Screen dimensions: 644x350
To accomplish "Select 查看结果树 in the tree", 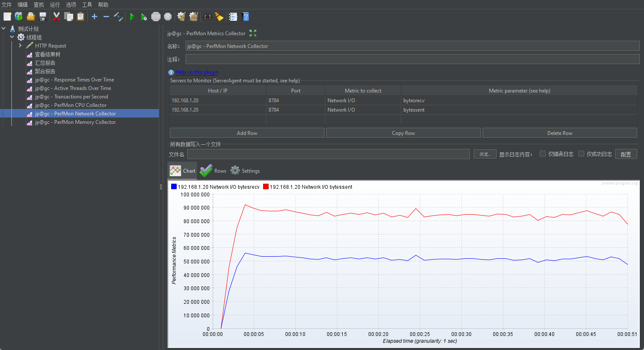I will (47, 54).
